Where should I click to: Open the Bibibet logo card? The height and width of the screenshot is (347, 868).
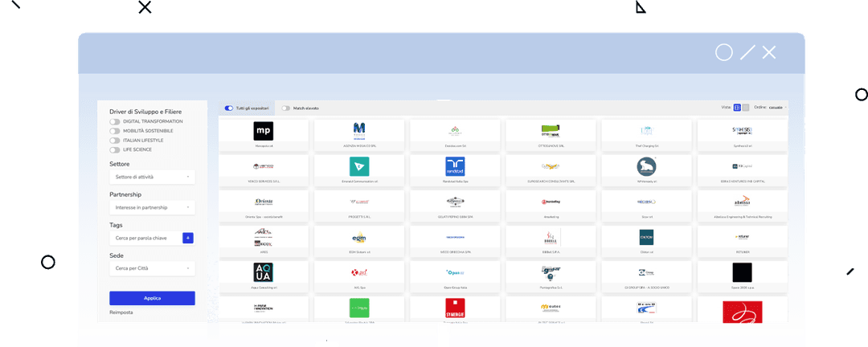tap(551, 238)
